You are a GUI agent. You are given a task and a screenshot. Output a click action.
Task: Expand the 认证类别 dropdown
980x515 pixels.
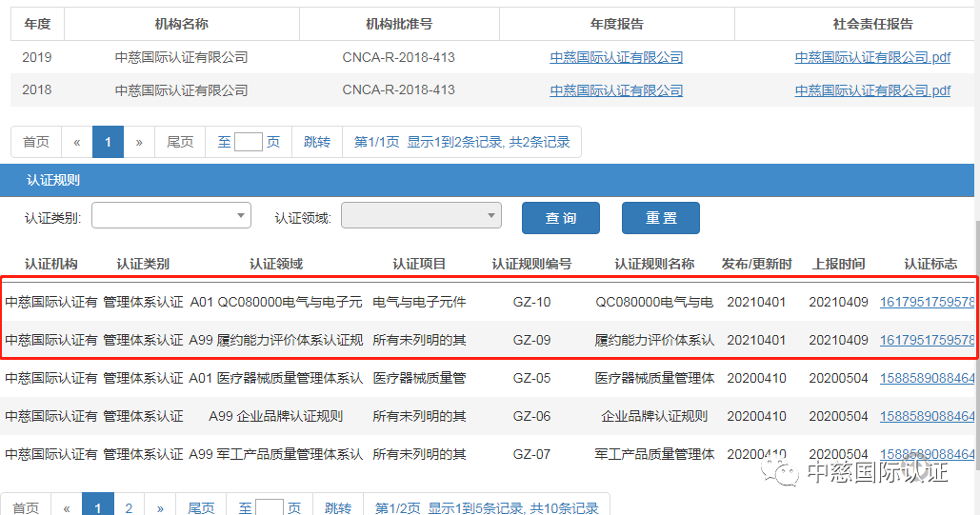[x=171, y=216]
